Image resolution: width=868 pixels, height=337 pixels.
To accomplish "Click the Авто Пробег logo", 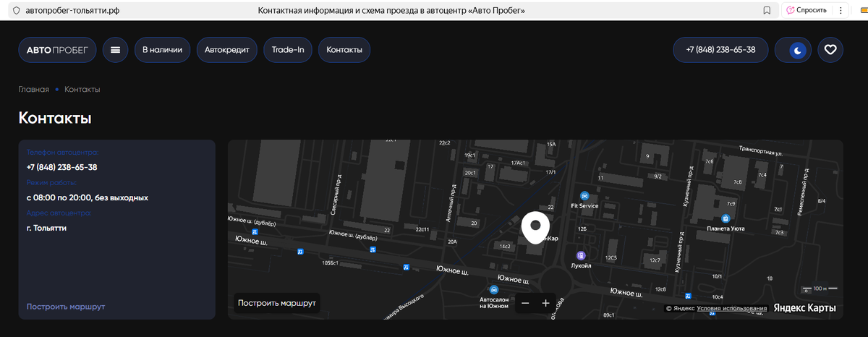I will pyautogui.click(x=57, y=50).
